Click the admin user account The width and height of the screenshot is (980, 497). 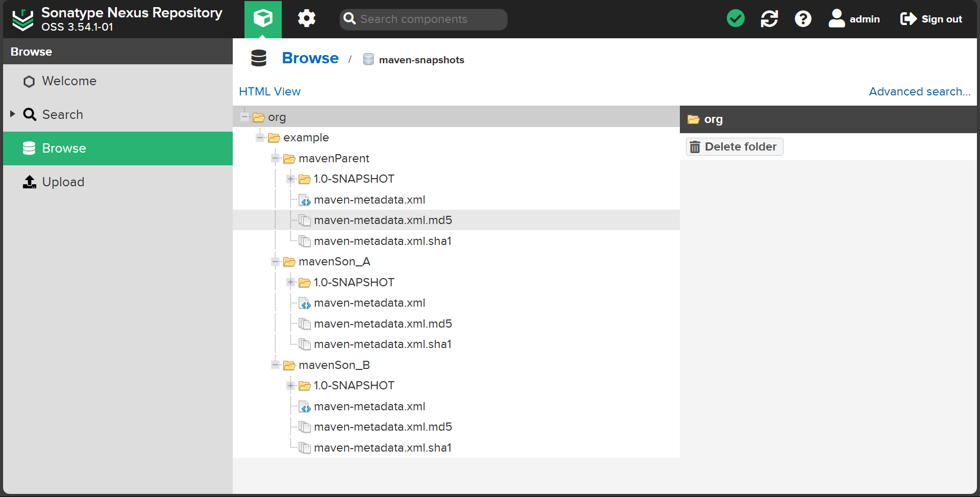point(854,19)
